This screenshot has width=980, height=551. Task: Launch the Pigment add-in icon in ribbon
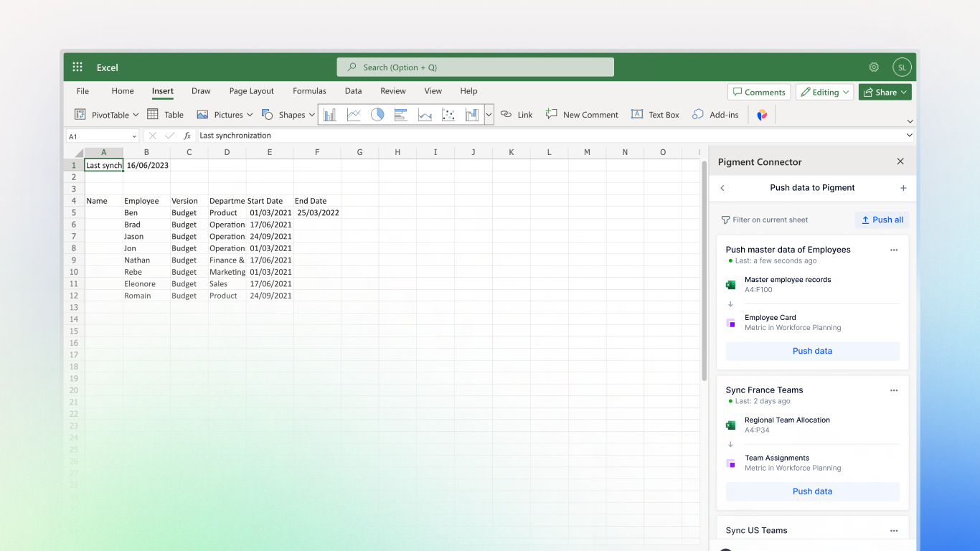click(x=762, y=115)
